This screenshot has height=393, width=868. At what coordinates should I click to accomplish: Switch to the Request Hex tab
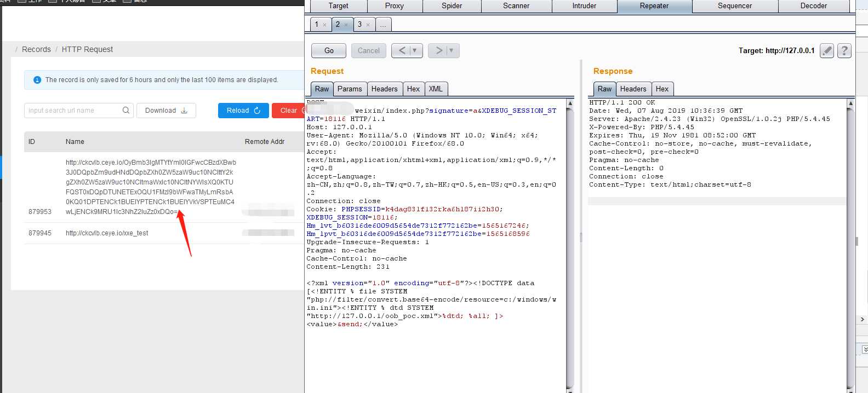click(413, 89)
